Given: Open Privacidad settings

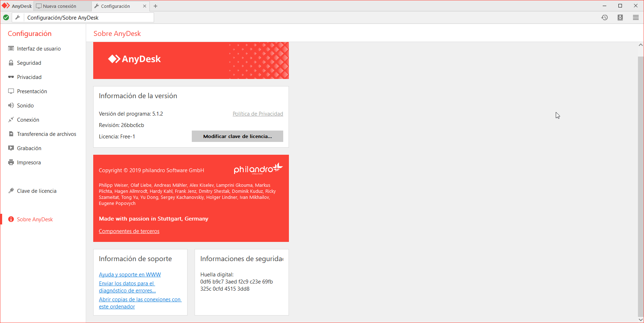Looking at the screenshot, I should coord(29,77).
